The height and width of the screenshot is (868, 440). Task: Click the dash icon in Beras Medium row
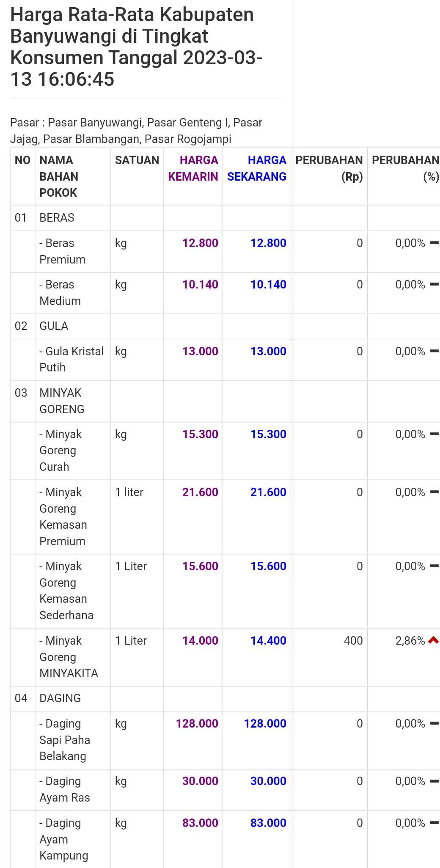click(x=434, y=284)
